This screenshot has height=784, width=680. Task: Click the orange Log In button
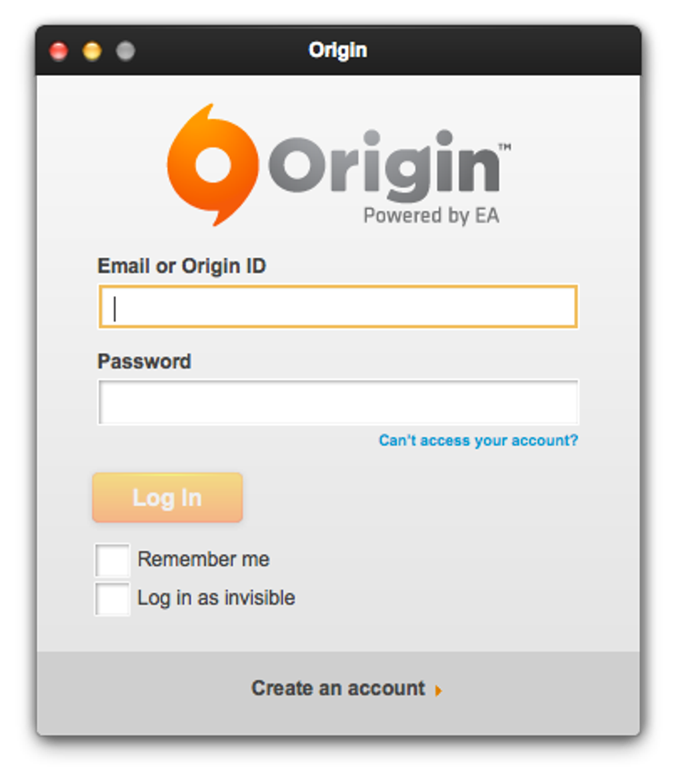pyautogui.click(x=167, y=497)
